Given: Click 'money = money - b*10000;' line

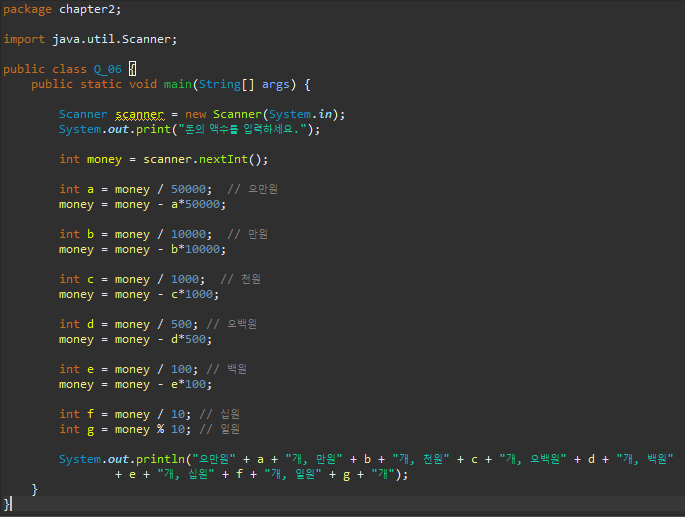Looking at the screenshot, I should 142,250.
